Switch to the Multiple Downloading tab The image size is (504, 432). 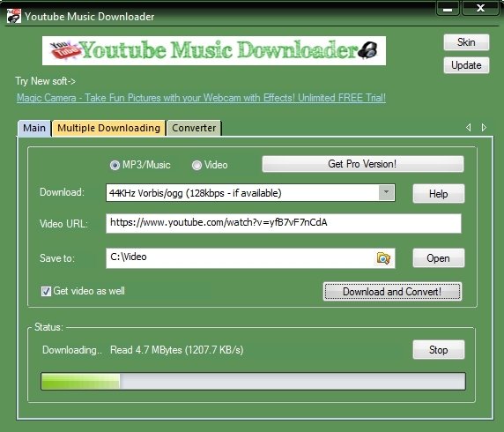[108, 128]
